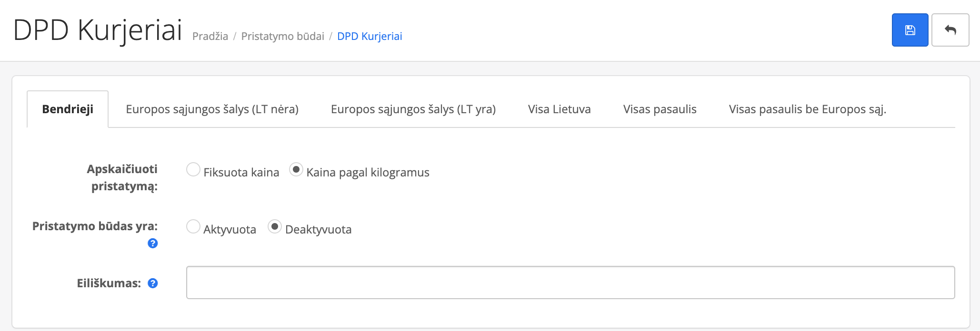
Task: Choose the Deaktyvuota radio button
Action: point(275,227)
